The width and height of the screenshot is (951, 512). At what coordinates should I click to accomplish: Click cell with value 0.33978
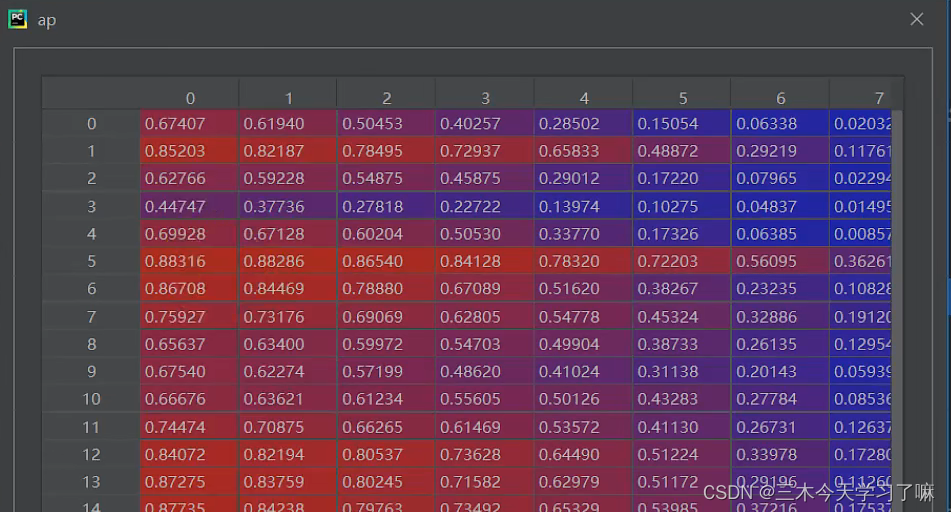pos(780,454)
